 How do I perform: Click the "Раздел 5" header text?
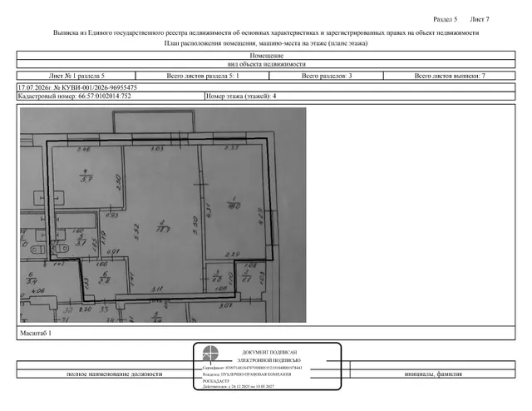(446, 19)
